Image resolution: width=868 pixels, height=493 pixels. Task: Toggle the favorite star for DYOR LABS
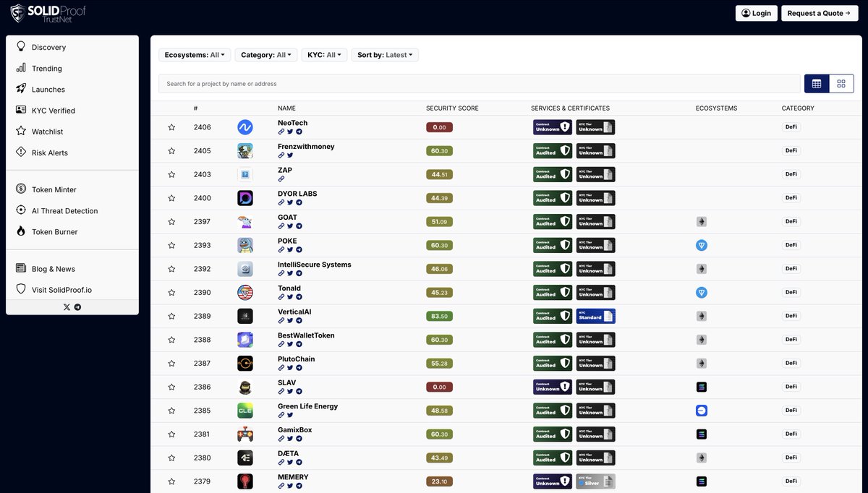point(171,198)
